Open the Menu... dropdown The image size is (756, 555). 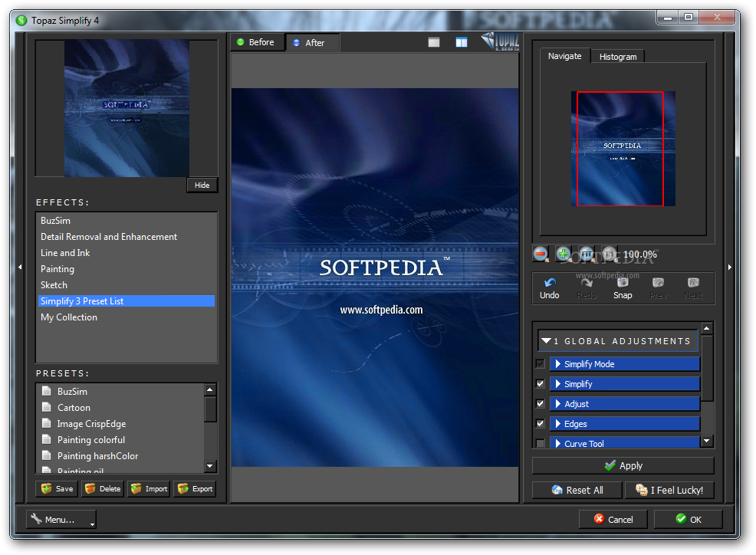click(61, 519)
